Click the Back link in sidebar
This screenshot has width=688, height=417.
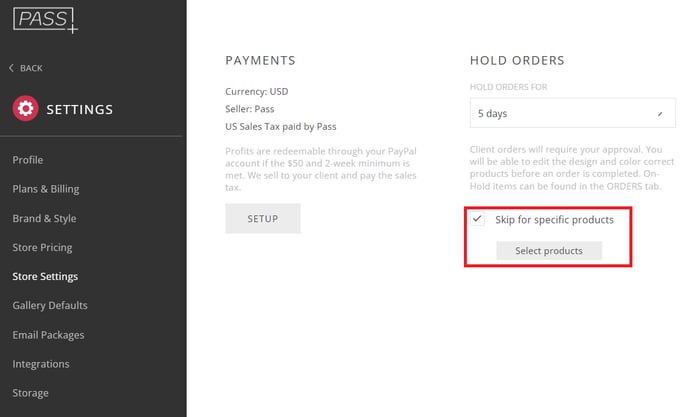coord(31,68)
